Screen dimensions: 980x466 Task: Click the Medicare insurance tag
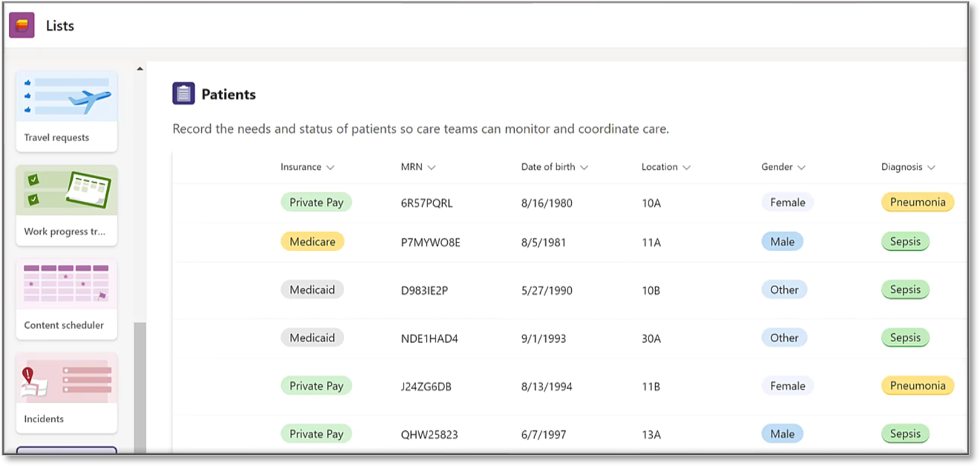coord(312,241)
